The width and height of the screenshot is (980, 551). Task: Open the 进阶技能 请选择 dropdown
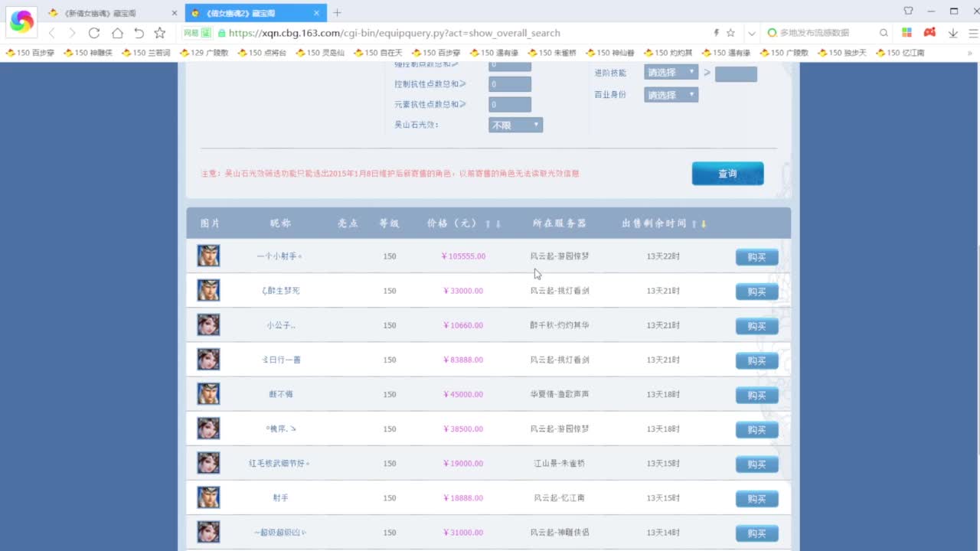pyautogui.click(x=670, y=73)
